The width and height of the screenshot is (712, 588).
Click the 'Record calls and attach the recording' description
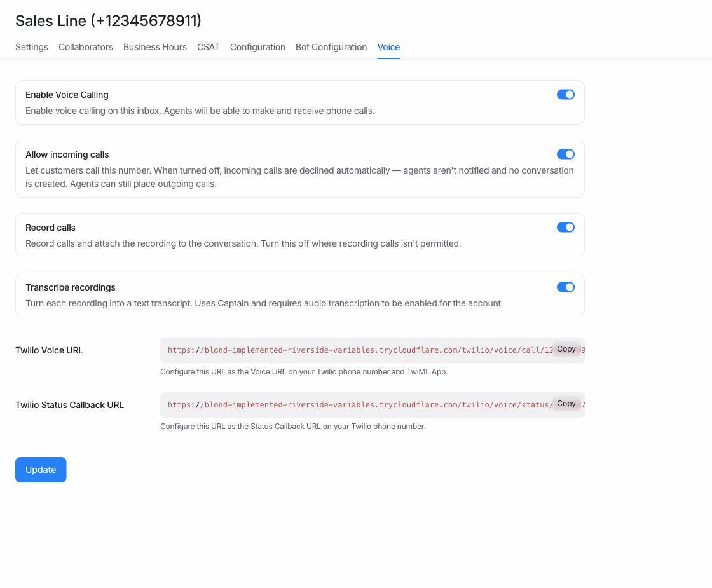(243, 244)
